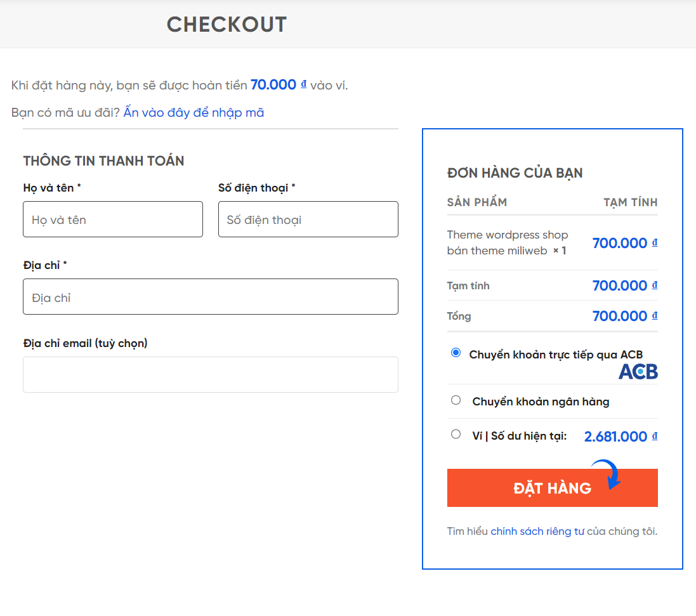
Task: Click the đ currency symbol beside the 70.000 cashback
Action: [x=304, y=84]
